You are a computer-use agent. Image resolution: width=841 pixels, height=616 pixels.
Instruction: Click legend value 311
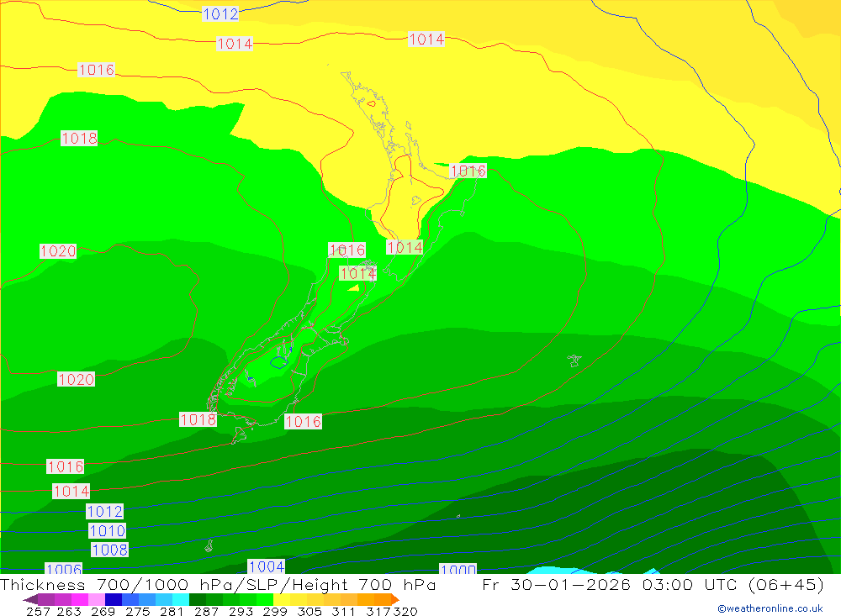(x=343, y=611)
